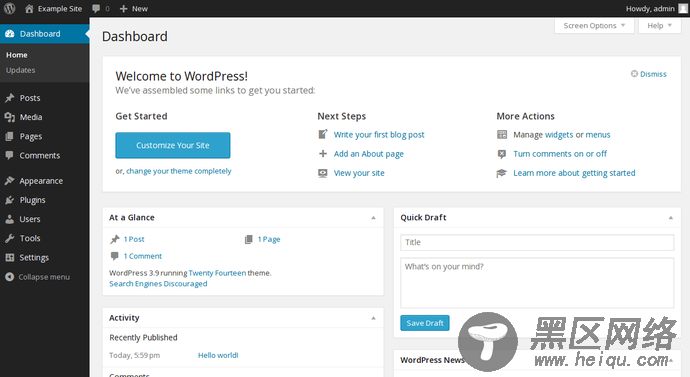Image resolution: width=690 pixels, height=377 pixels.
Task: Open Write your first blog post link
Action: click(379, 135)
